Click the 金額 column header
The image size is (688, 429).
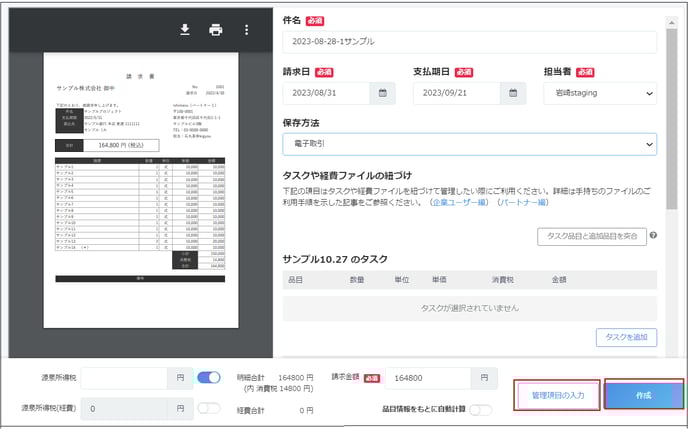(559, 280)
